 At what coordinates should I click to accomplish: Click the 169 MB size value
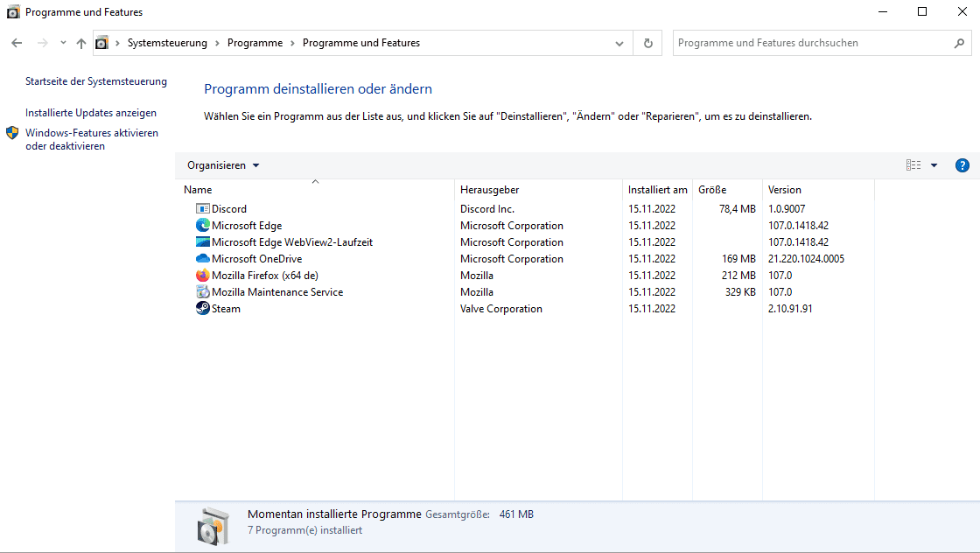[738, 259]
